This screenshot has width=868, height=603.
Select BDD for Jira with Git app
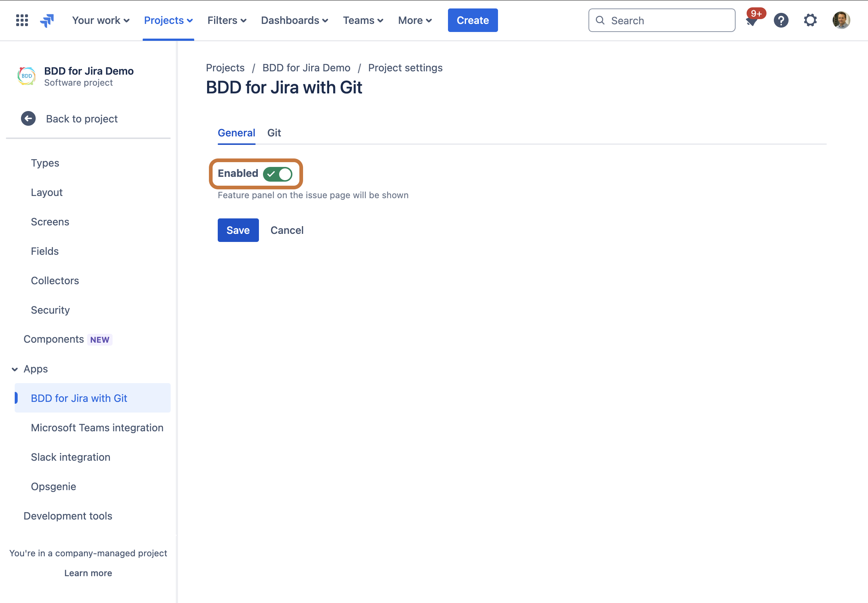[x=93, y=398]
